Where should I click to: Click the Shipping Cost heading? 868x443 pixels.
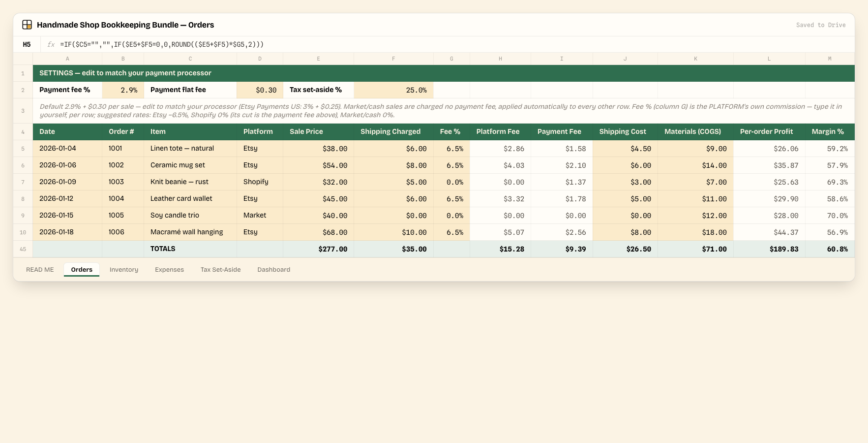[625, 132]
